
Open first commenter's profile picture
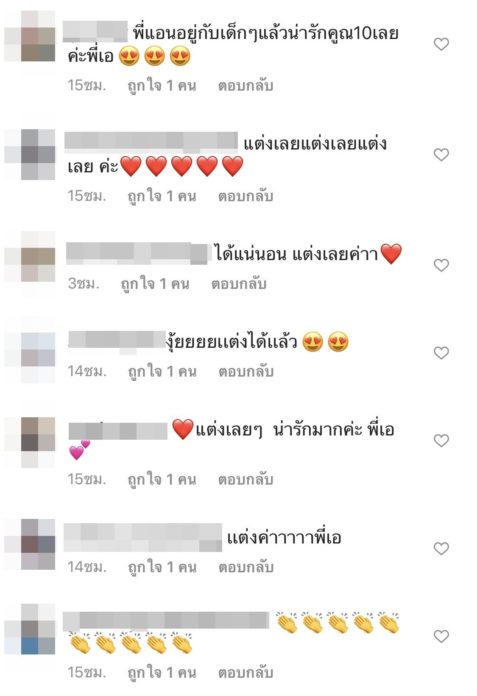[30, 36]
